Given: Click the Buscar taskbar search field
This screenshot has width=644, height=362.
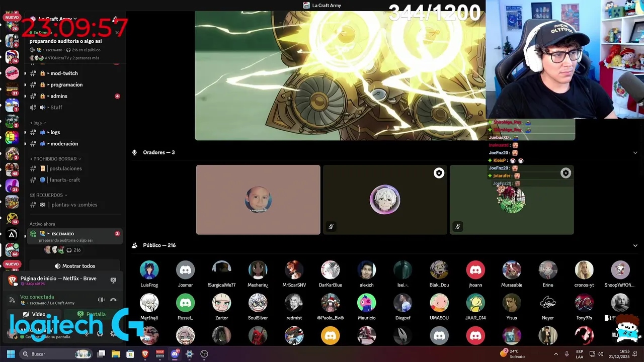Looking at the screenshot, I should point(55,354).
